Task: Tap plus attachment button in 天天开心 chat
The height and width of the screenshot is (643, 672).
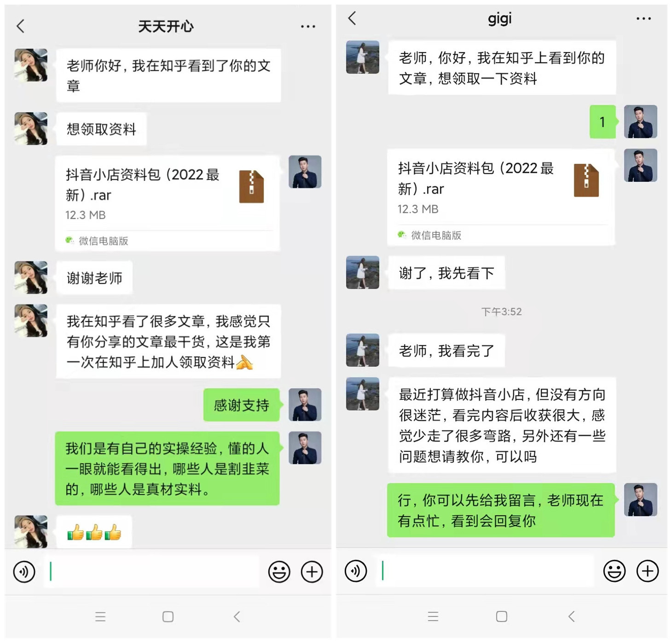Action: pyautogui.click(x=312, y=572)
